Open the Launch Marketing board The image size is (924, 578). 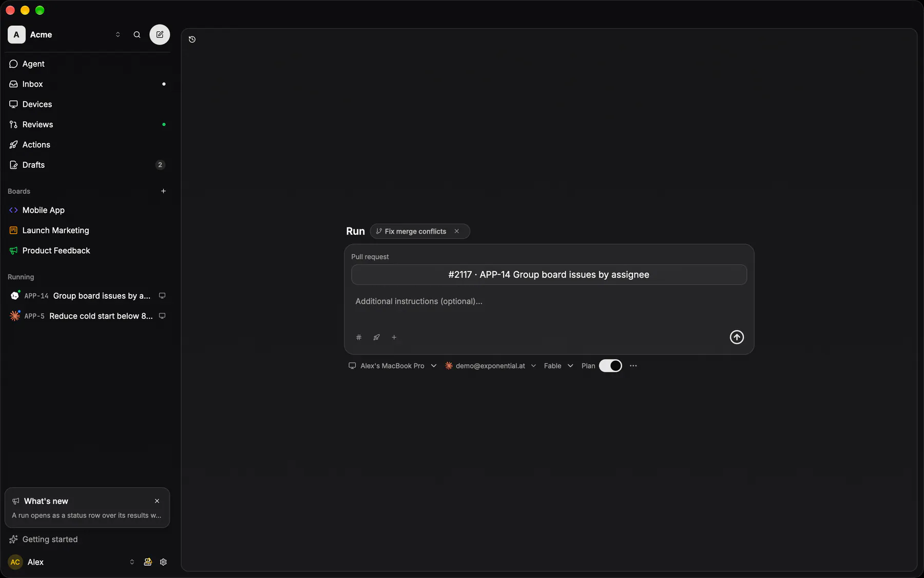pyautogui.click(x=87, y=230)
